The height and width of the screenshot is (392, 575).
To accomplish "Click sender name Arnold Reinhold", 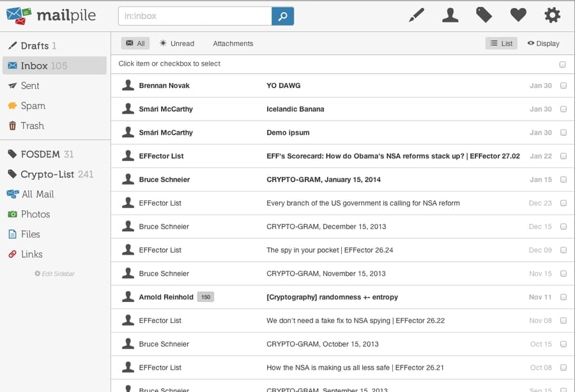I will point(166,297).
